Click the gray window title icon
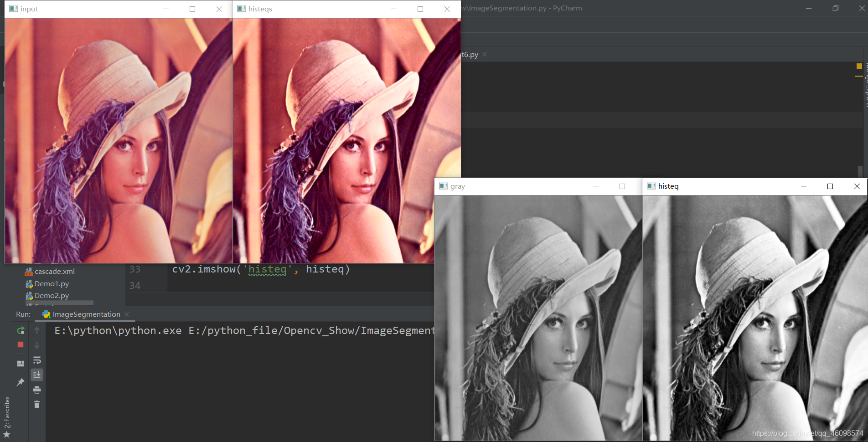Screen dimensions: 868x442 (x=443, y=186)
